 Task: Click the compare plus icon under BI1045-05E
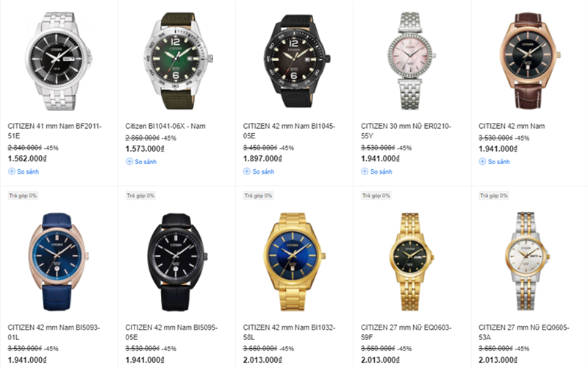[x=247, y=171]
